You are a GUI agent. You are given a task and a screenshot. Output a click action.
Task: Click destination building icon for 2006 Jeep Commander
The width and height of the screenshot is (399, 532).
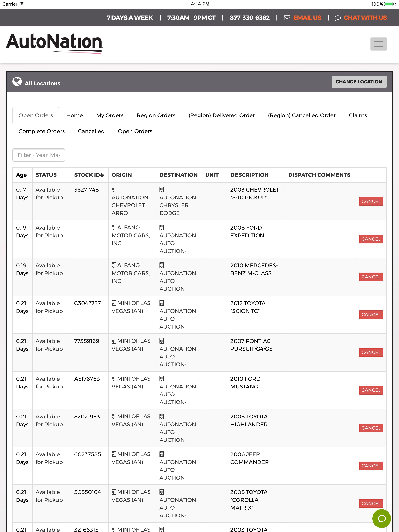click(162, 454)
